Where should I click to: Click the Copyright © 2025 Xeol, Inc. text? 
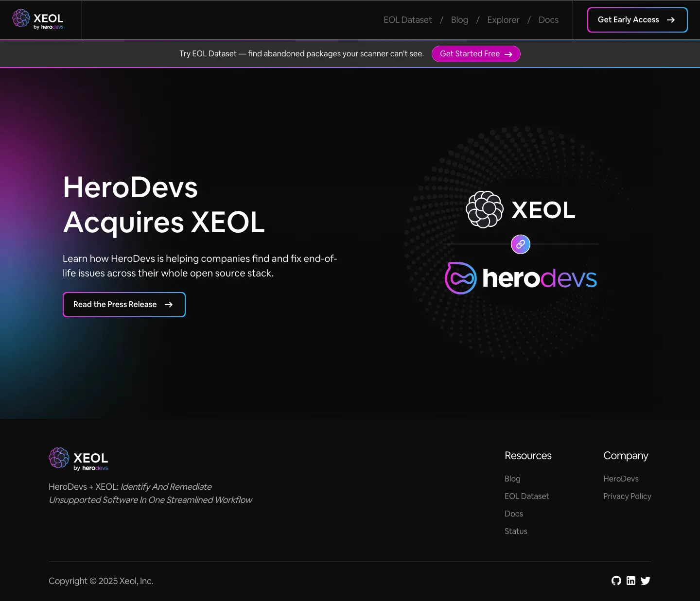(101, 581)
